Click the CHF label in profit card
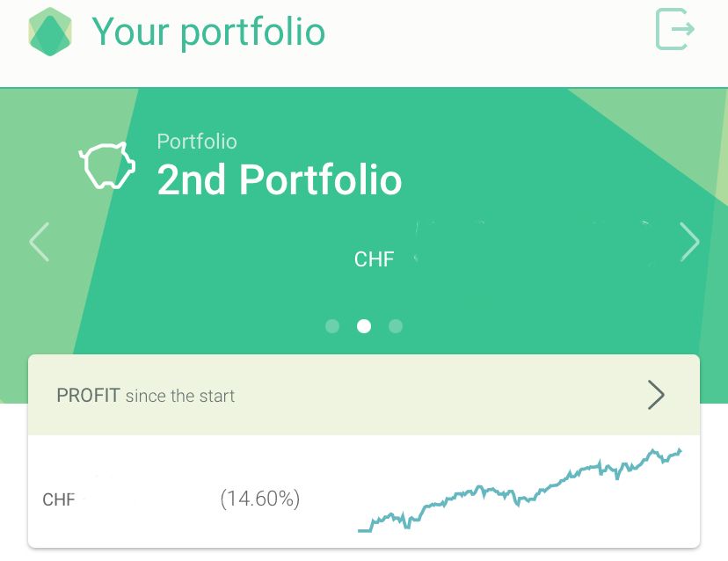 (59, 499)
